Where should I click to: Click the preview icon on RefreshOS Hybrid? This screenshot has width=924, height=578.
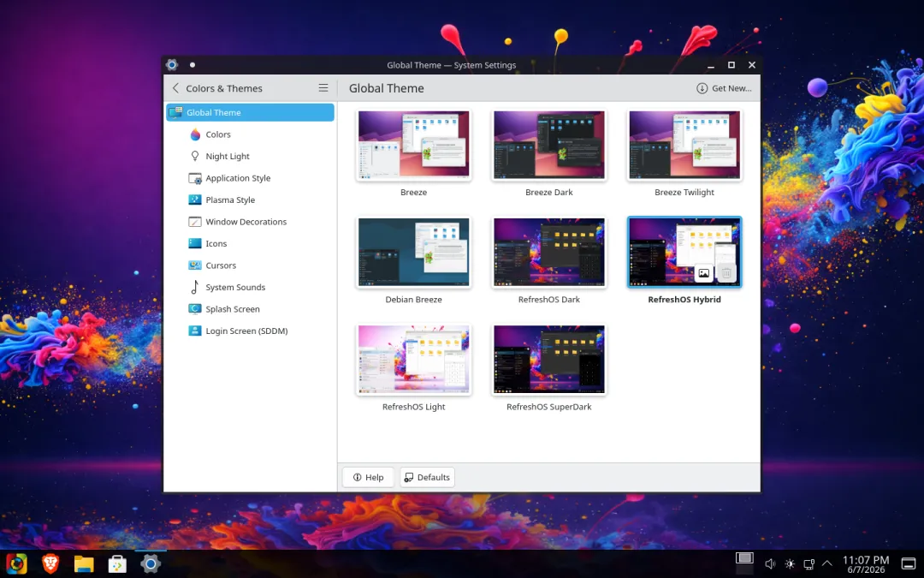[703, 273]
